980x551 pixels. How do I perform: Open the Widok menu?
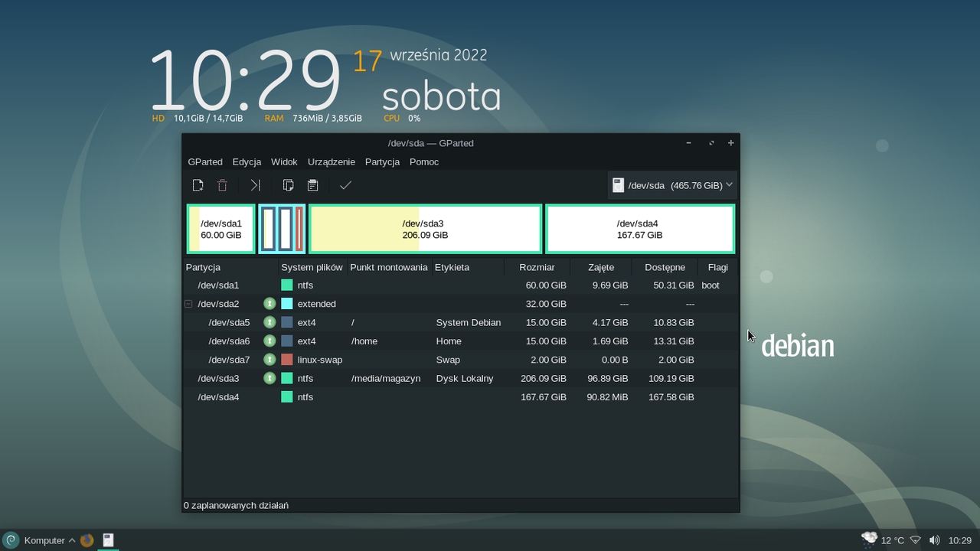[284, 161]
